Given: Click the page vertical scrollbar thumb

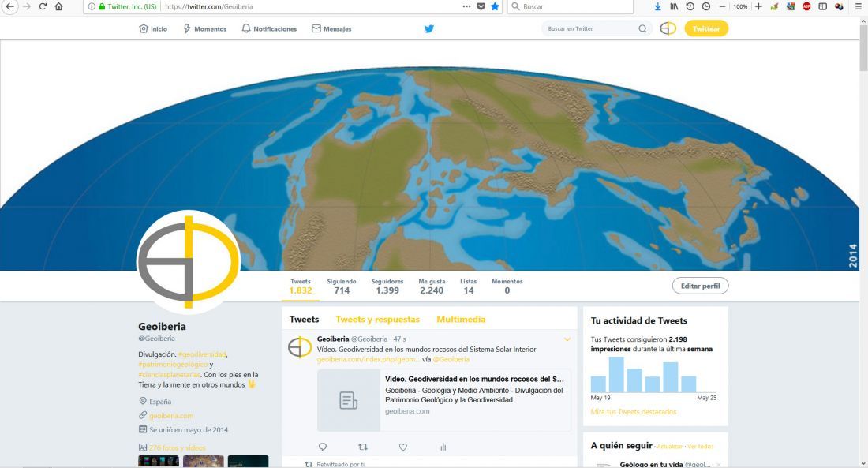Looking at the screenshot, I should tap(863, 47).
